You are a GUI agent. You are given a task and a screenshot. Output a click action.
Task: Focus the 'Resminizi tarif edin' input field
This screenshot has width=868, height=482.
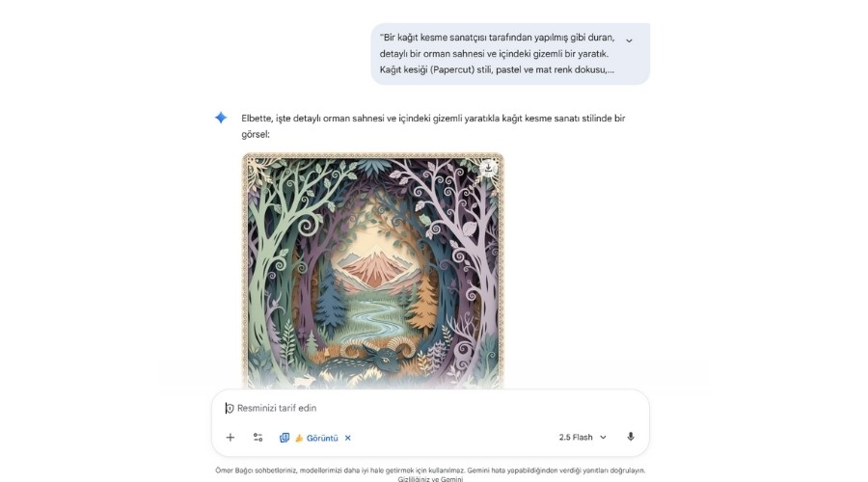coord(429,409)
